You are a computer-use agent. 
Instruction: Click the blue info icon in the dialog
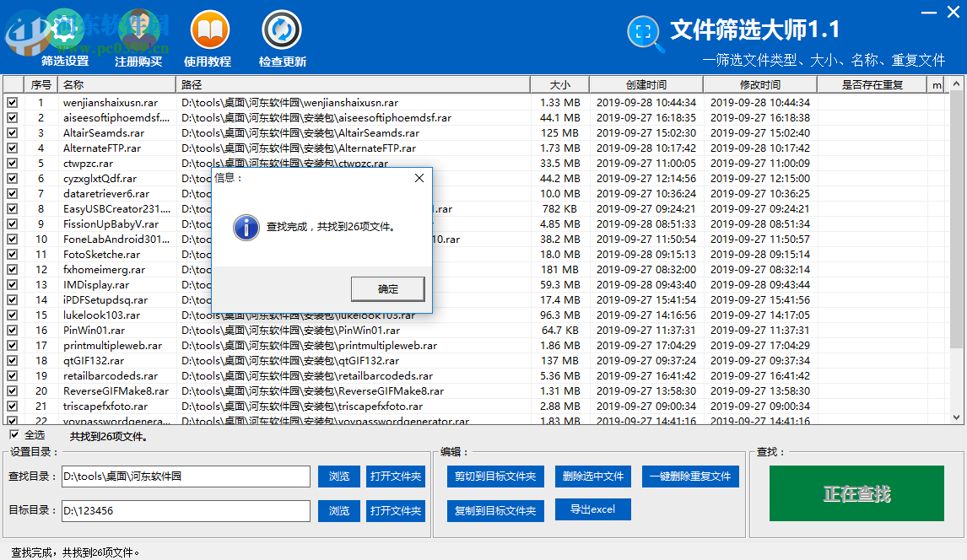click(x=246, y=228)
